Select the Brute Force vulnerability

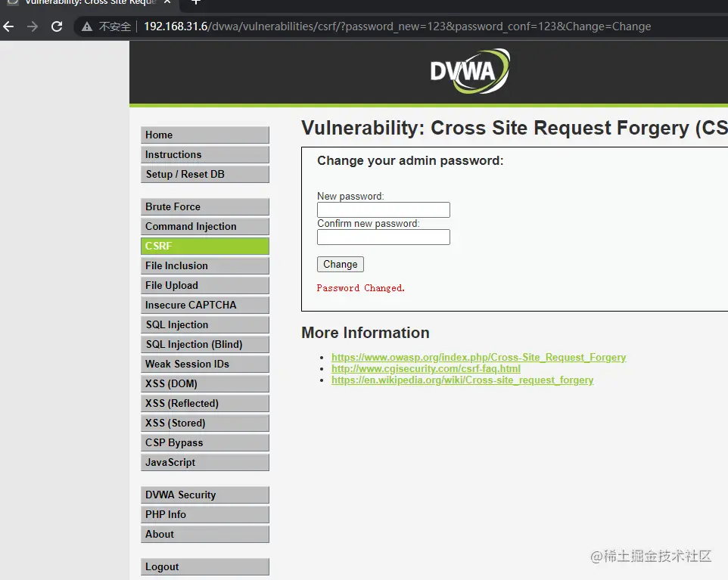(205, 207)
